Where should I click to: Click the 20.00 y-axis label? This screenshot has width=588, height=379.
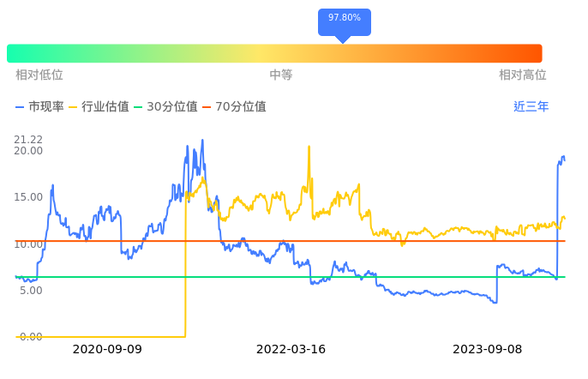28,151
